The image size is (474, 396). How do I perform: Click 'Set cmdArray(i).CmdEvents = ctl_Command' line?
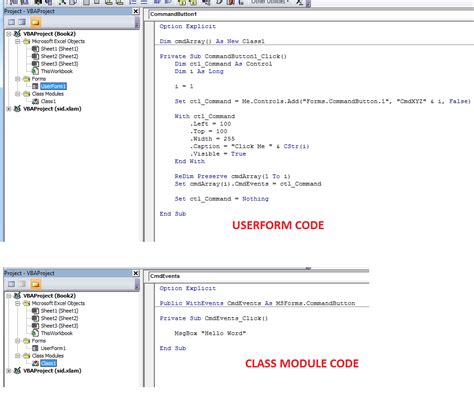click(x=248, y=184)
